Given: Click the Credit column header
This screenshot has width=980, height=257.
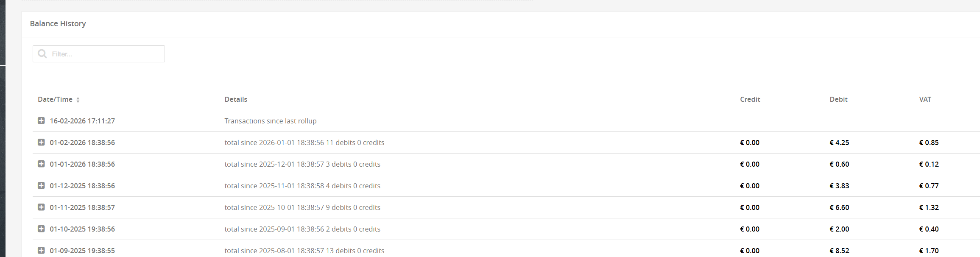Looking at the screenshot, I should 750,100.
